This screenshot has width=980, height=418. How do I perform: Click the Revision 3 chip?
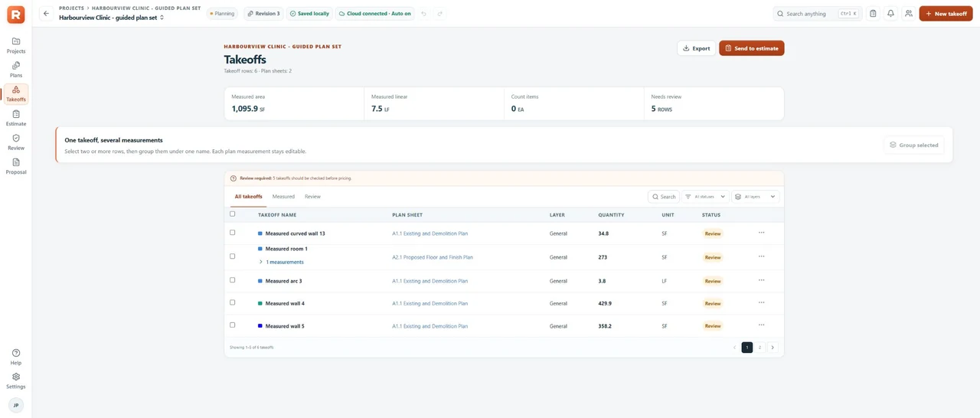point(263,14)
